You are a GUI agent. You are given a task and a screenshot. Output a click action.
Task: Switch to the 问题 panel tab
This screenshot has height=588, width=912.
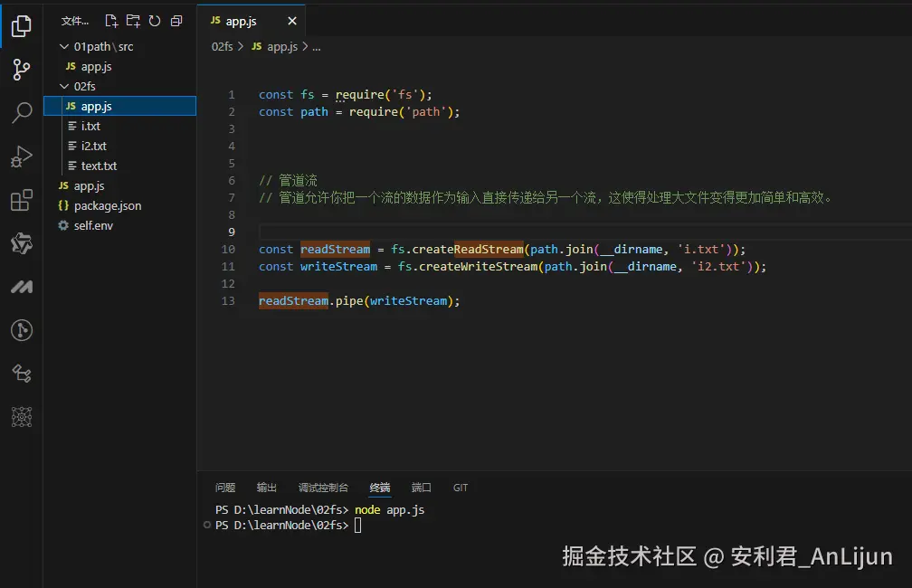(225, 488)
